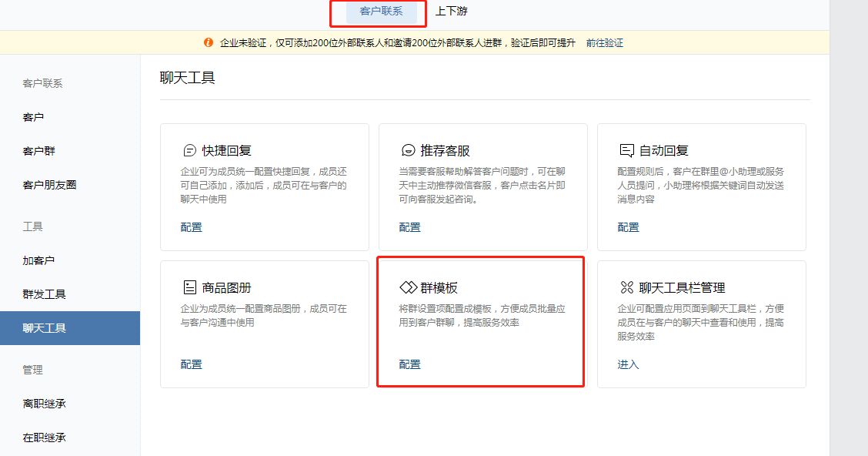Select 客户朋友圈 in the sidebar
Screen dimensions: 868x456
(49, 185)
